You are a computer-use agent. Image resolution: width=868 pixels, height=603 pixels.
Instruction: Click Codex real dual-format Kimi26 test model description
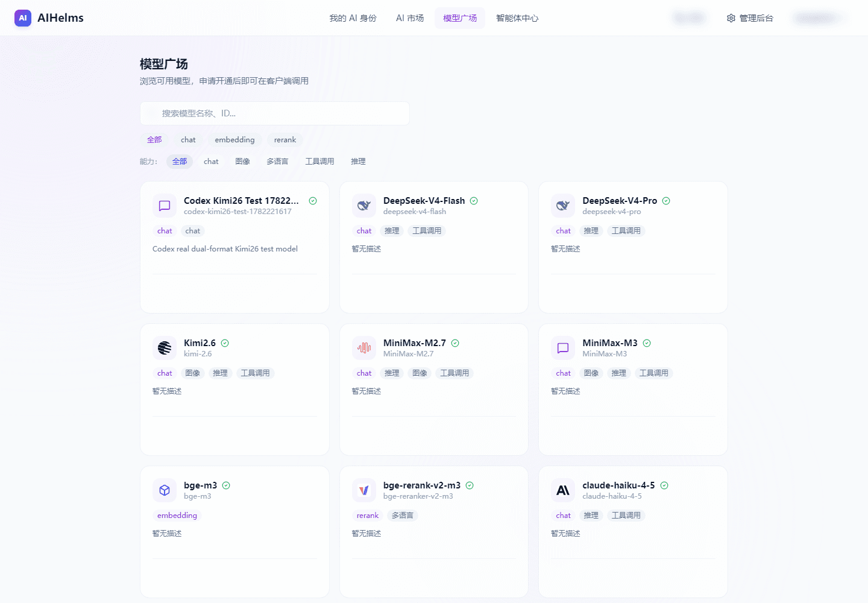coord(225,249)
